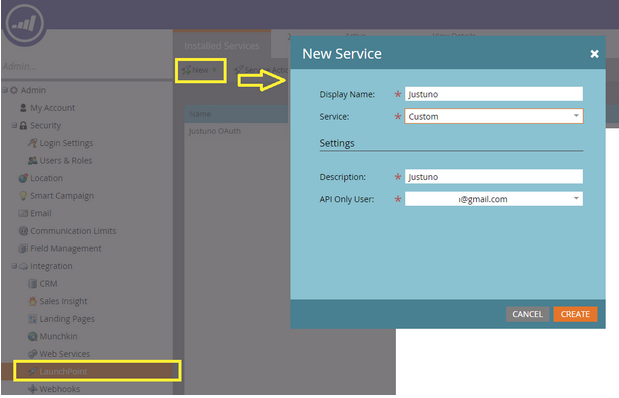Select Field Management in the tree
This screenshot has width=619, height=398.
66,248
